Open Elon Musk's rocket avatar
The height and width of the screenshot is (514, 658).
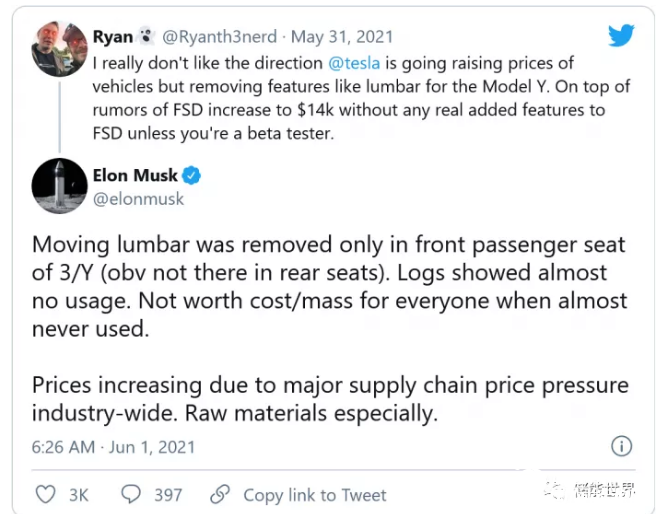(59, 186)
